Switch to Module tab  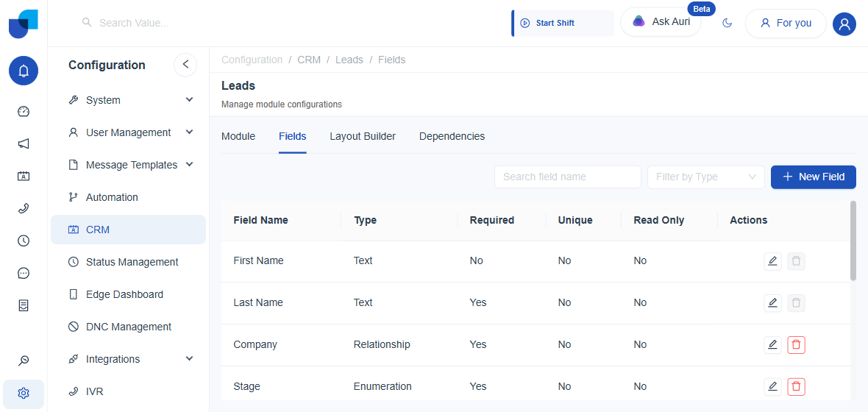click(x=238, y=136)
